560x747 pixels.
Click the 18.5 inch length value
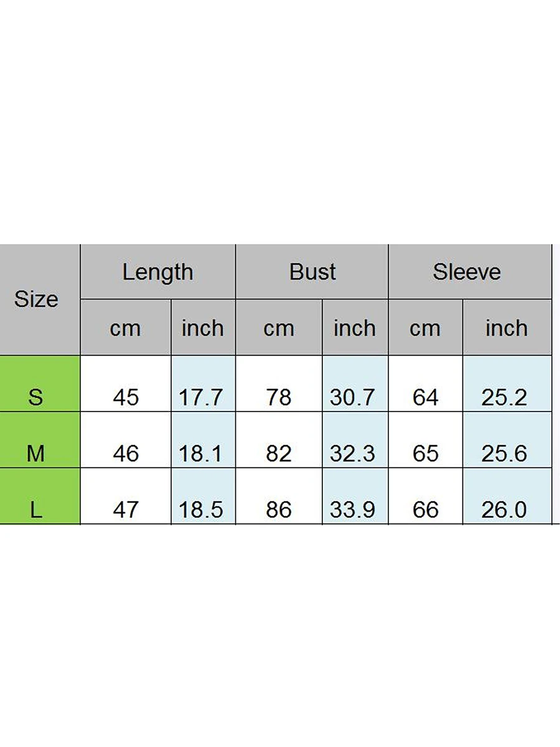200,510
